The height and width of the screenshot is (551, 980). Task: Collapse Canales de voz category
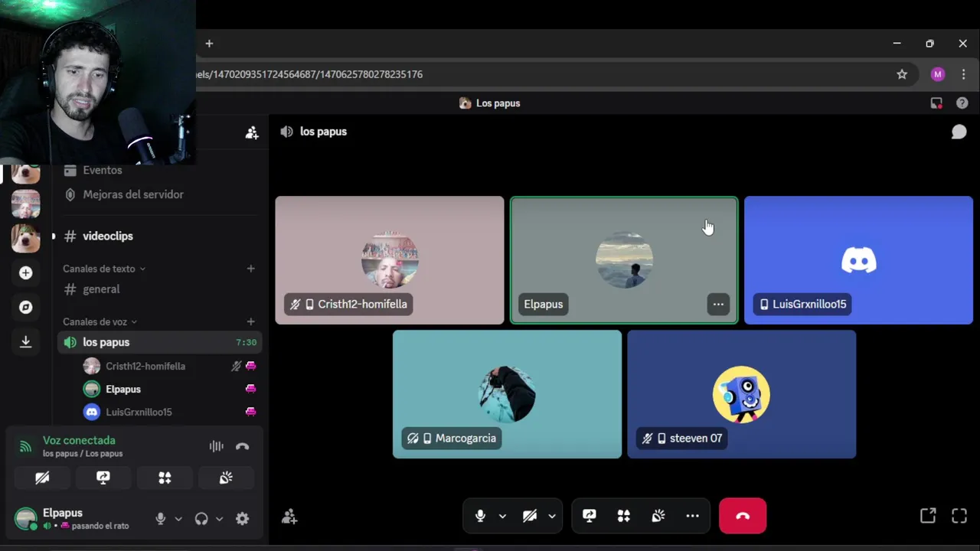(100, 322)
